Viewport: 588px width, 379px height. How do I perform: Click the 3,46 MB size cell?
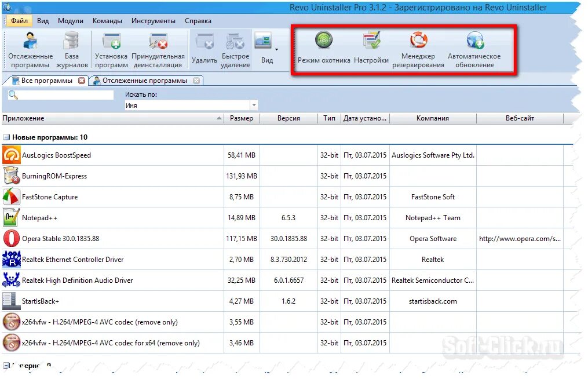[x=242, y=343]
